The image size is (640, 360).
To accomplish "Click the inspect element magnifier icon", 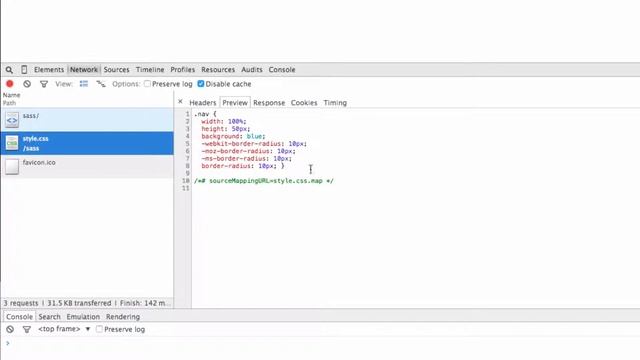I will click(9, 70).
